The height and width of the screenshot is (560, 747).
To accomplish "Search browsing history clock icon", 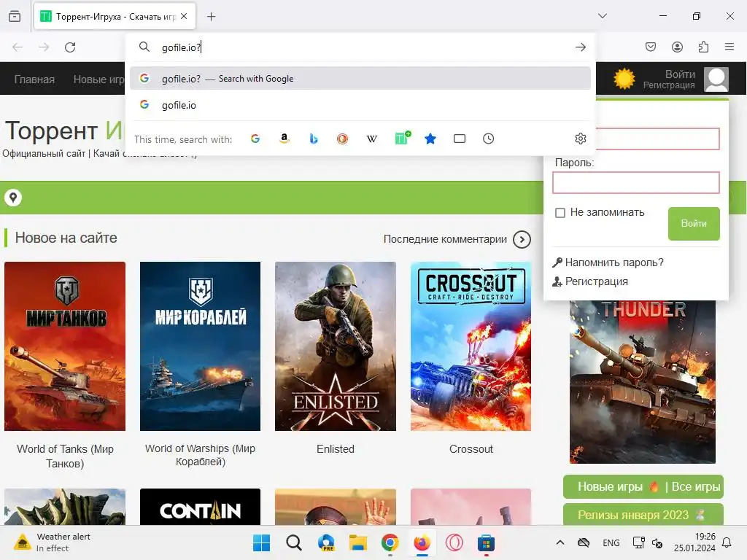I will tap(488, 139).
